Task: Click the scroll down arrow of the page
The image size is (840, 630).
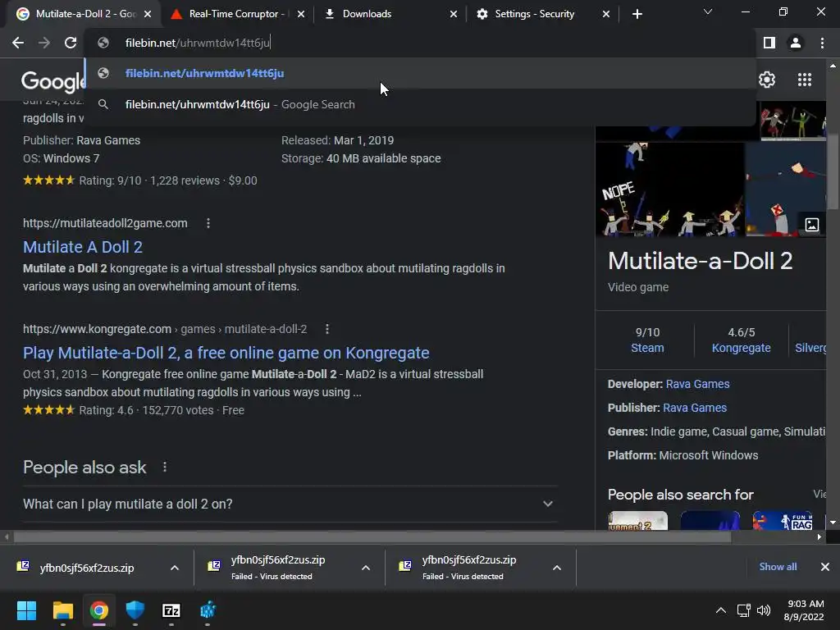Action: click(x=832, y=523)
